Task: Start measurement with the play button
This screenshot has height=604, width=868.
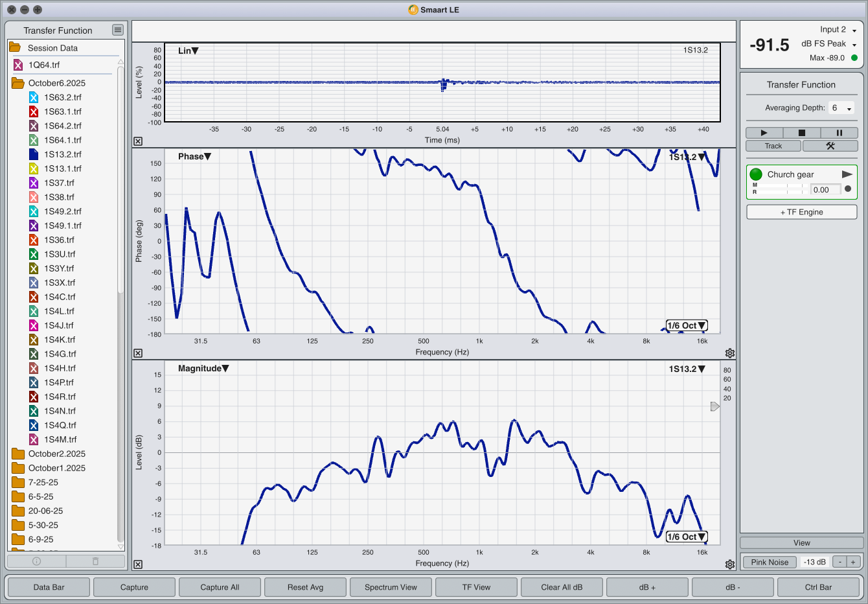Action: (x=764, y=133)
